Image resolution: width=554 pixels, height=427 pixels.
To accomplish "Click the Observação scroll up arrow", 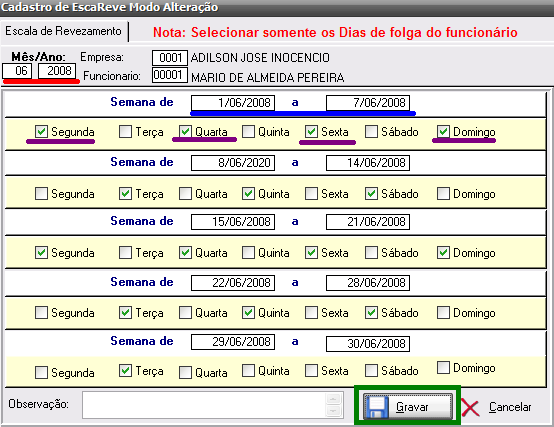I will tap(333, 399).
